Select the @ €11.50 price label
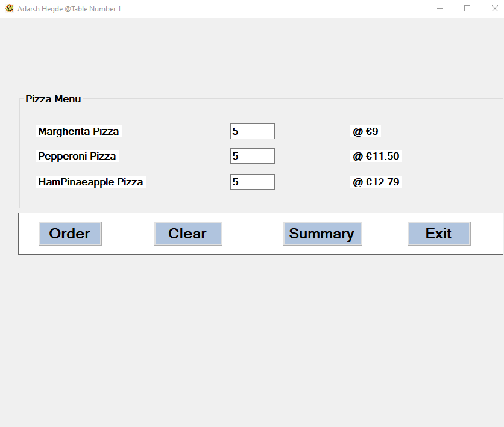The image size is (504, 427). [376, 155]
